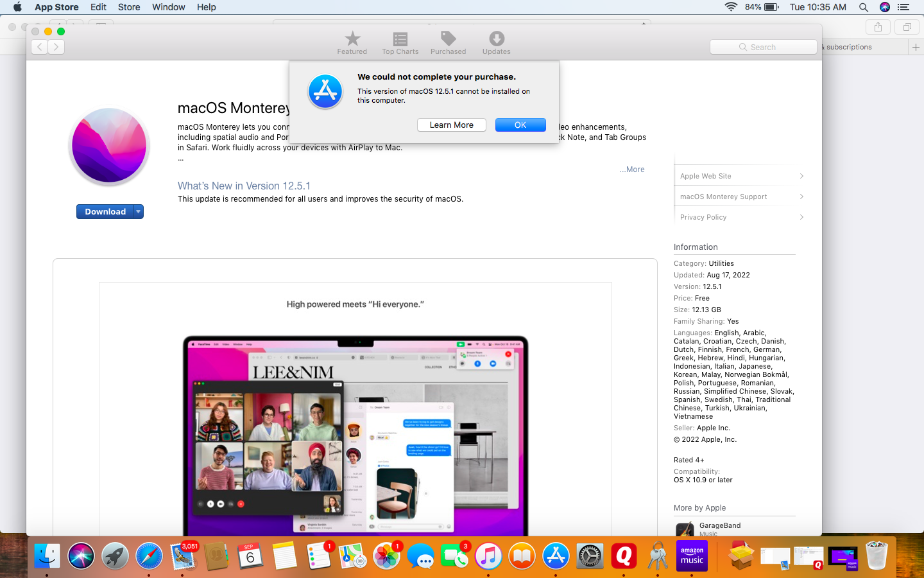
Task: Open Apple Web Site via its chevron
Action: coord(801,175)
